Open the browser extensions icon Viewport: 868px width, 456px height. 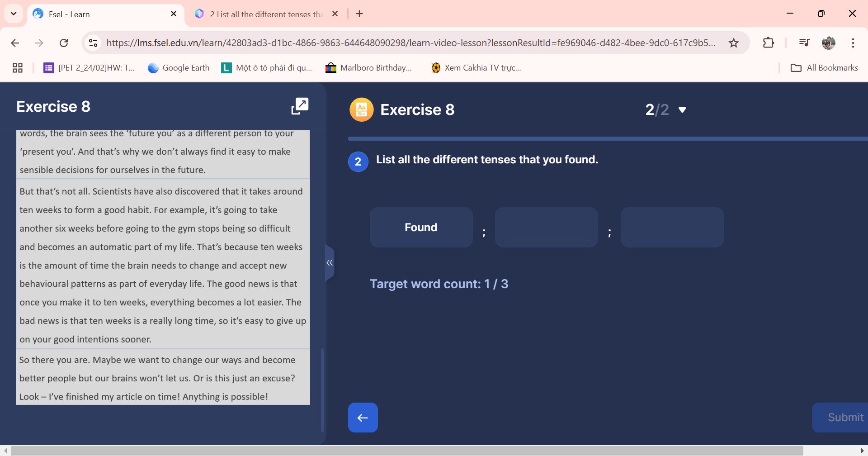769,43
